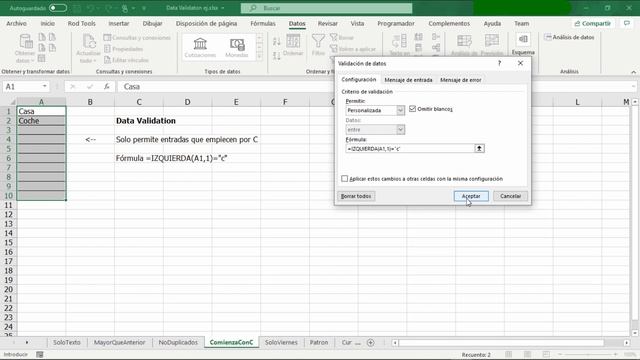Switch to SoloTexto sheet tab
Image resolution: width=640 pixels, height=360 pixels.
(x=67, y=342)
